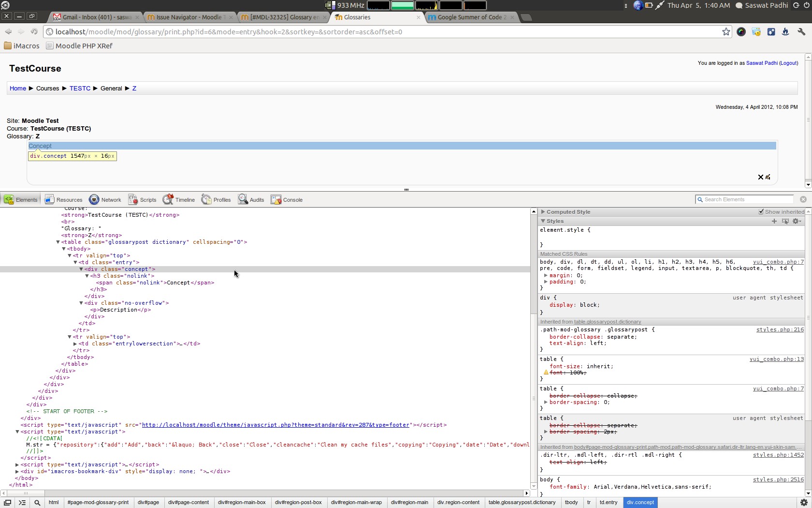Close DevTools with the round X button
This screenshot has width=812, height=508.
(x=803, y=199)
